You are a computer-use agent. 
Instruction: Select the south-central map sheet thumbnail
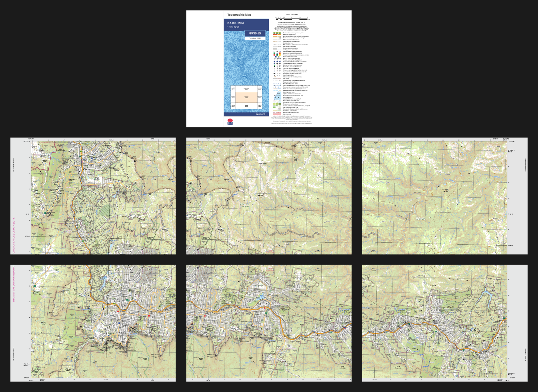(269, 323)
